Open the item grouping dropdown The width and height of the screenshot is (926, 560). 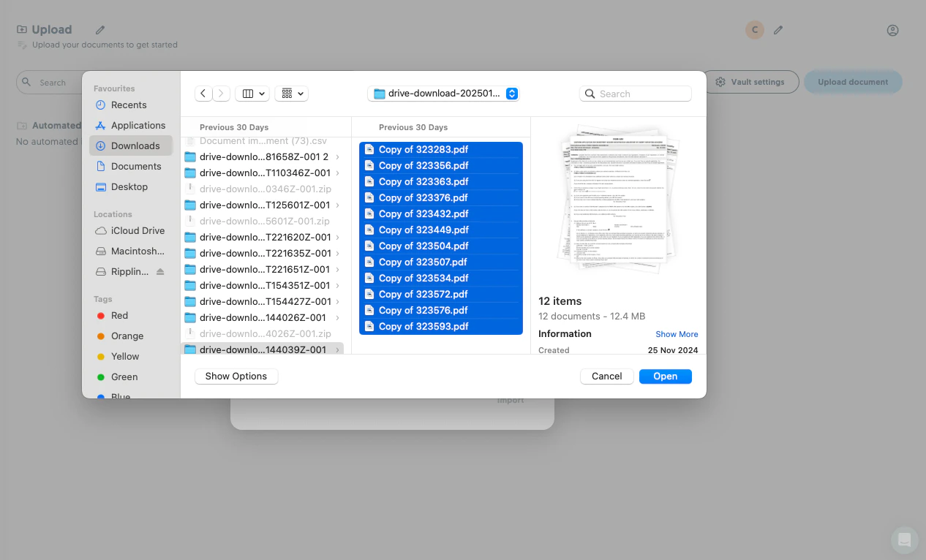point(291,94)
